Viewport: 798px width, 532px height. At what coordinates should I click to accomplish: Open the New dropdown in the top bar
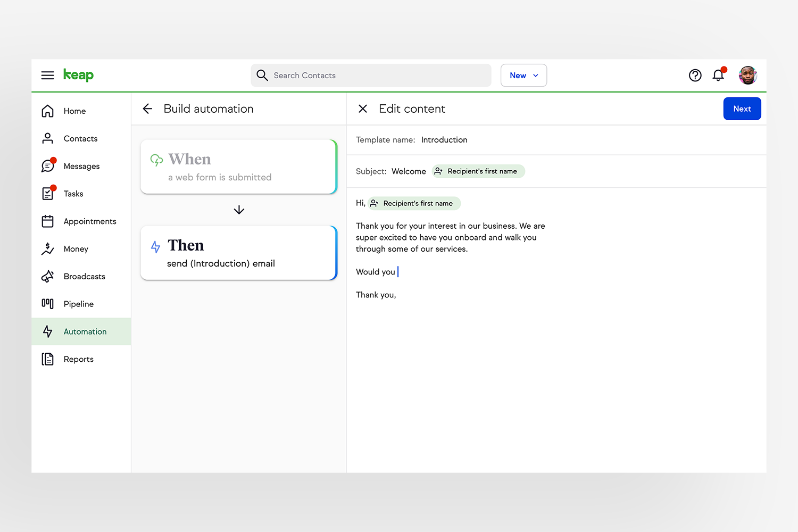click(x=523, y=75)
